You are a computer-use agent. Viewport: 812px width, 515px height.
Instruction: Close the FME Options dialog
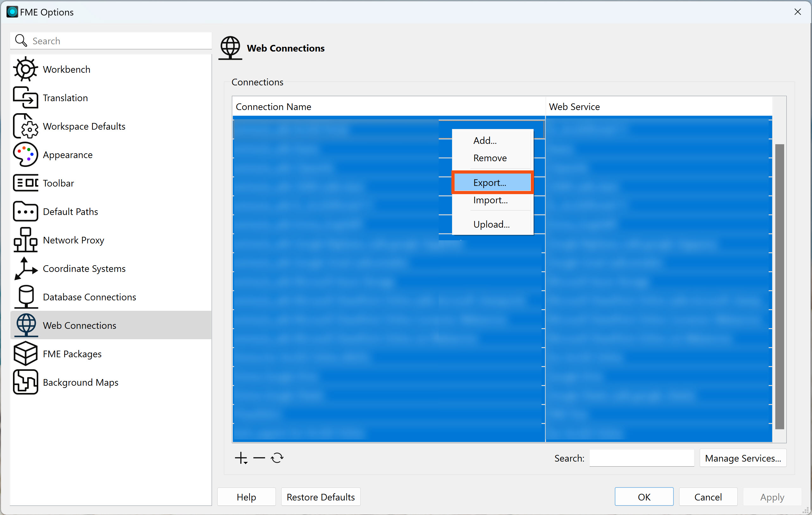(x=797, y=12)
